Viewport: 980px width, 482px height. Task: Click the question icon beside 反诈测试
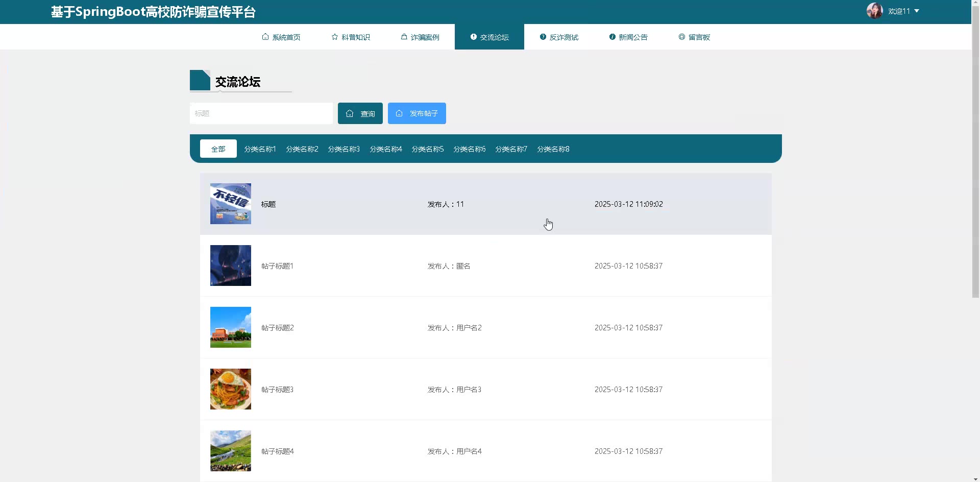click(543, 37)
